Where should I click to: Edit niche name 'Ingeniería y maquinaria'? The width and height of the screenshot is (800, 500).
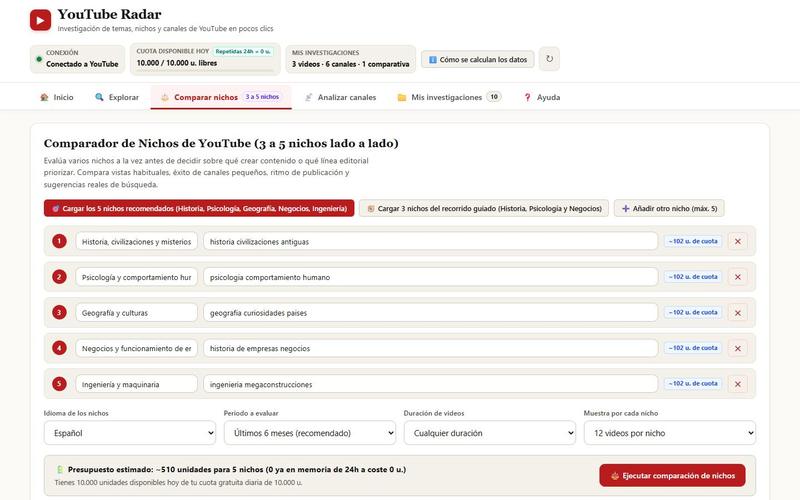coord(136,384)
